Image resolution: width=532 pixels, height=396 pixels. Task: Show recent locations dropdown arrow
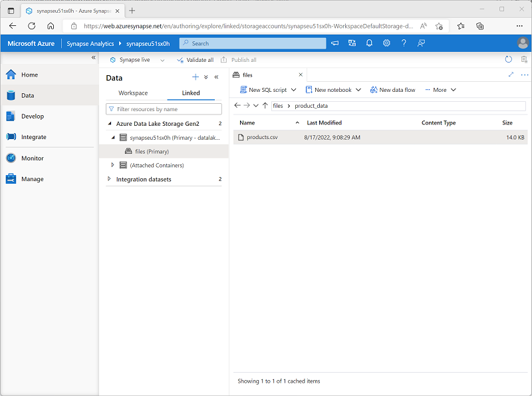click(256, 105)
